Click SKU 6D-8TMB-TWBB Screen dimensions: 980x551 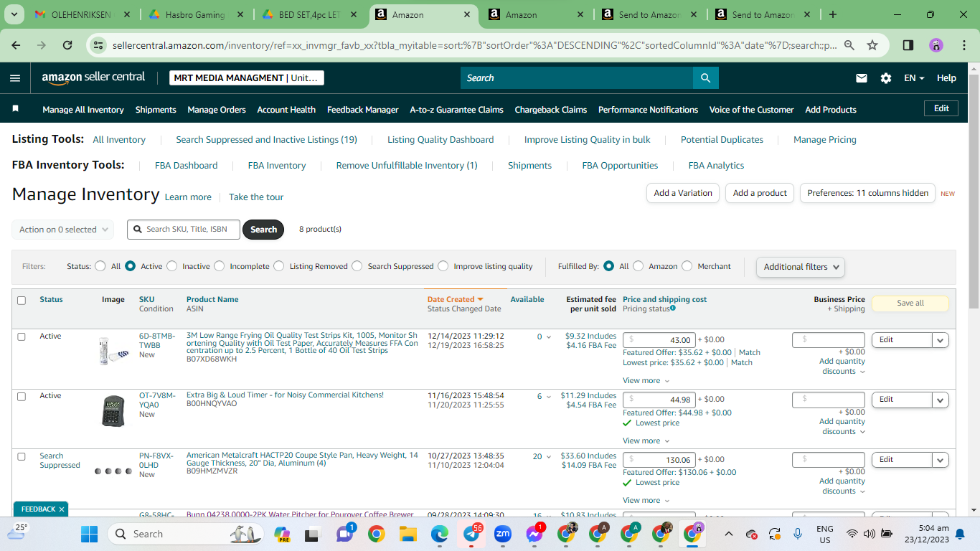[x=157, y=341]
